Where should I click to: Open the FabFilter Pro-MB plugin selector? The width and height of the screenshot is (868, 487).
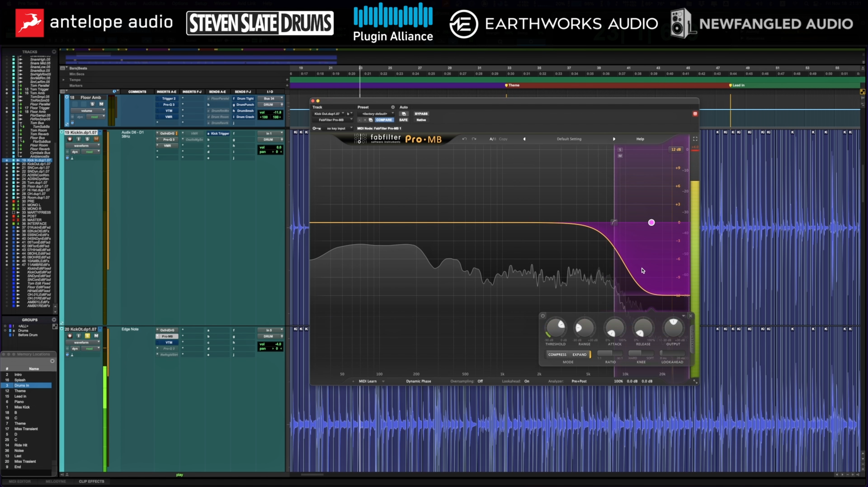(x=333, y=120)
